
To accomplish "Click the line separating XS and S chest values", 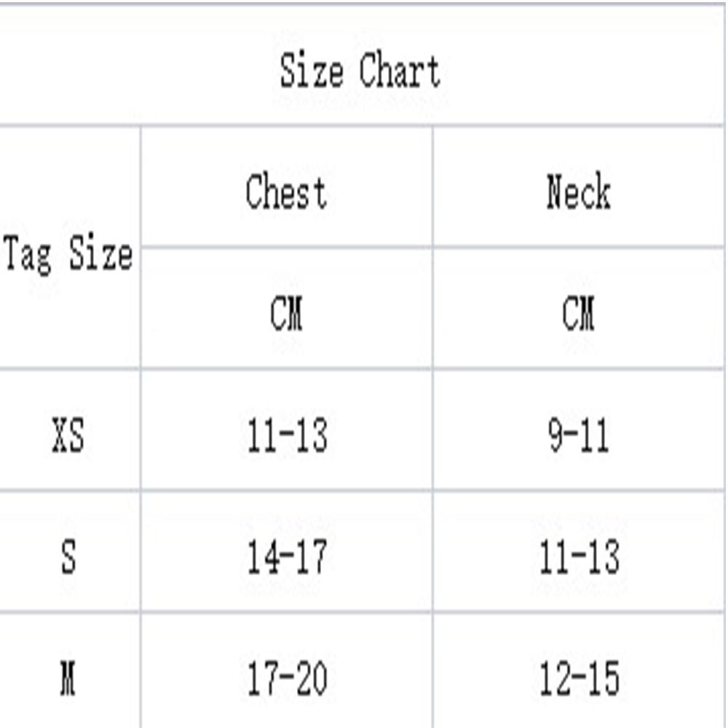I will [287, 490].
